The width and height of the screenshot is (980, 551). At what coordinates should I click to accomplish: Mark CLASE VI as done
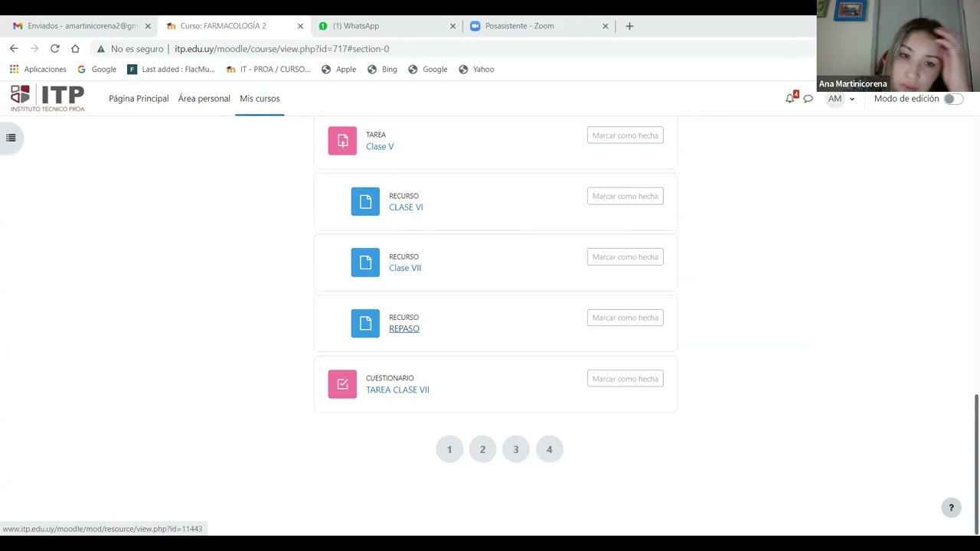tap(625, 196)
